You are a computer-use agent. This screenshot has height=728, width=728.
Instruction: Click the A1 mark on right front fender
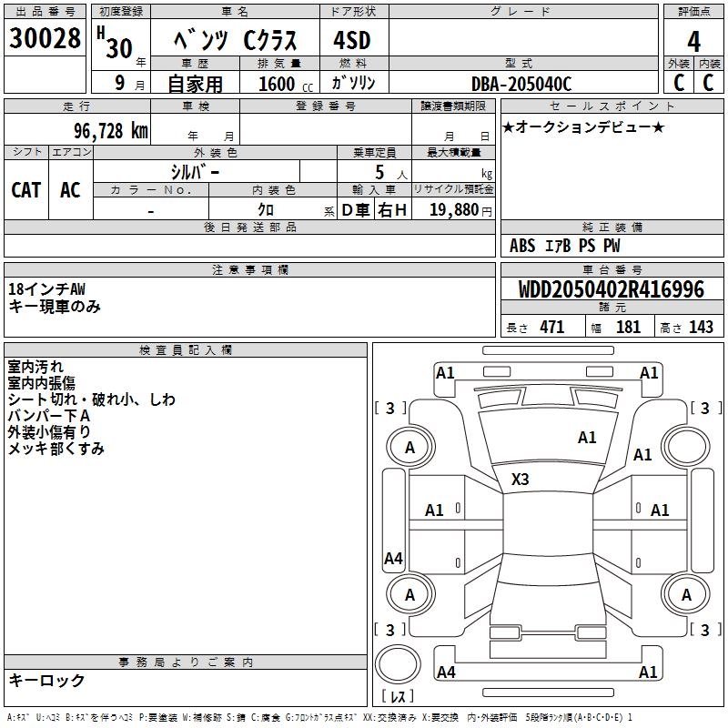(642, 454)
